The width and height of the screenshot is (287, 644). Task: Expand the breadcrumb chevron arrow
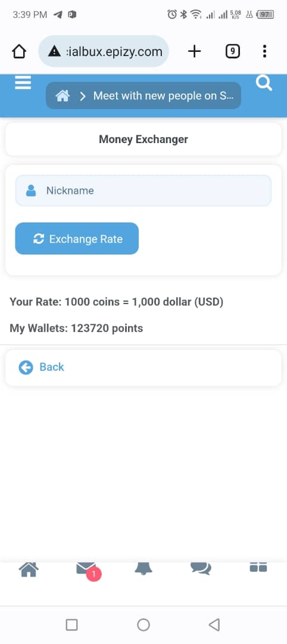(x=83, y=96)
